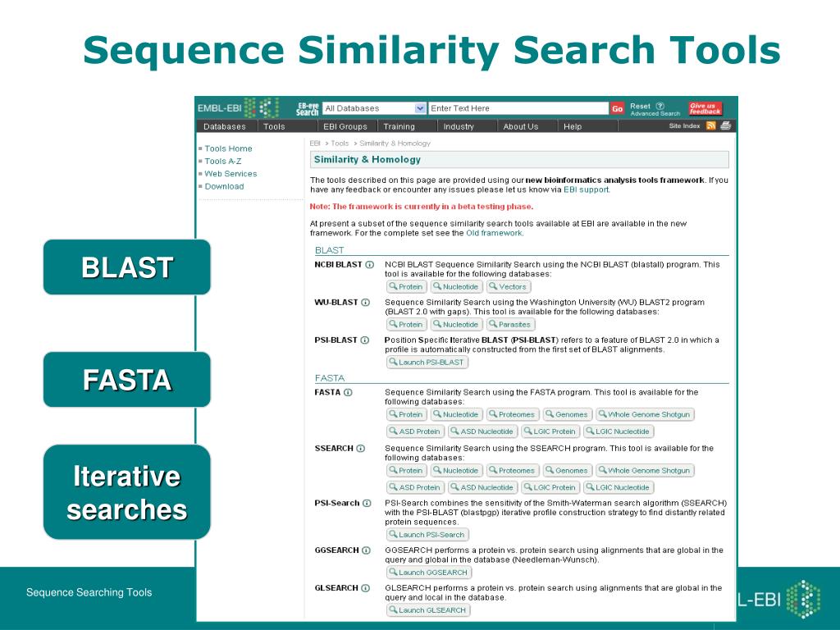
Task: Click Launch GLSEARCH button
Action: click(427, 610)
